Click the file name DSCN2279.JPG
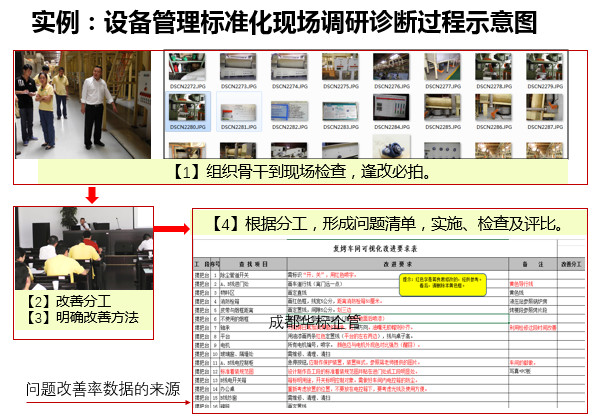 click(x=545, y=86)
